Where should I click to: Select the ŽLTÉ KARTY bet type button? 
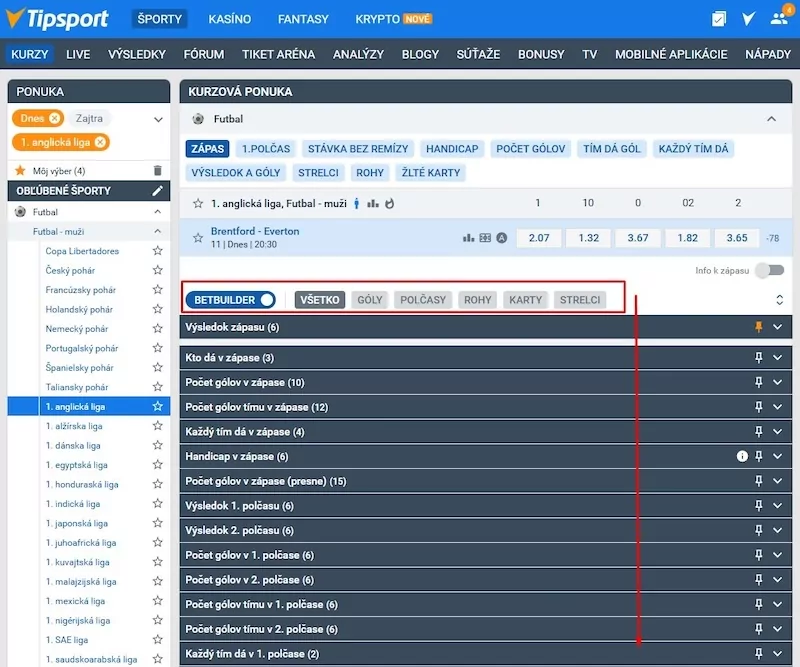pos(431,173)
